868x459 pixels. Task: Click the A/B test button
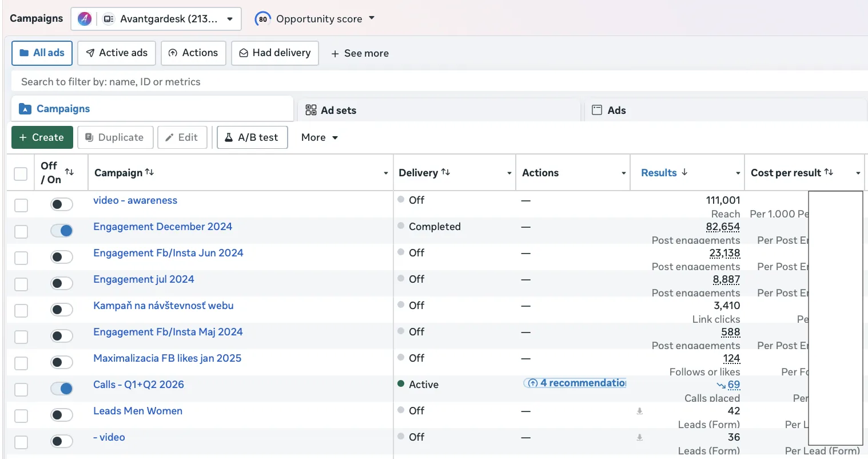252,137
